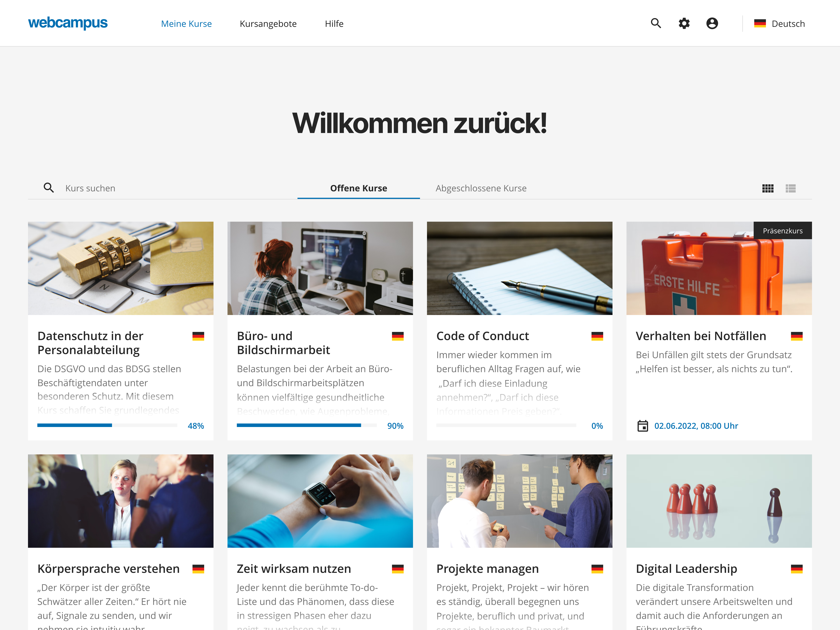Switch to grid view layout
The width and height of the screenshot is (840, 630).
(768, 188)
